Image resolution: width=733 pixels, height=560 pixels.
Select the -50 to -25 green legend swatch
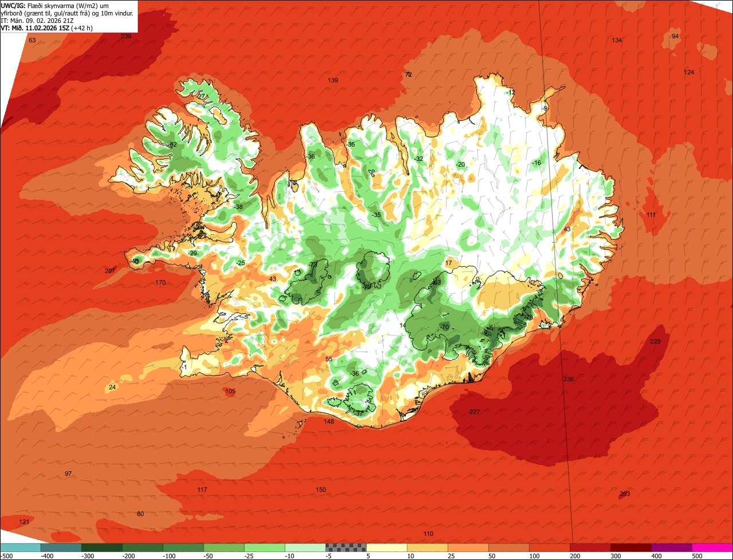[x=224, y=547]
